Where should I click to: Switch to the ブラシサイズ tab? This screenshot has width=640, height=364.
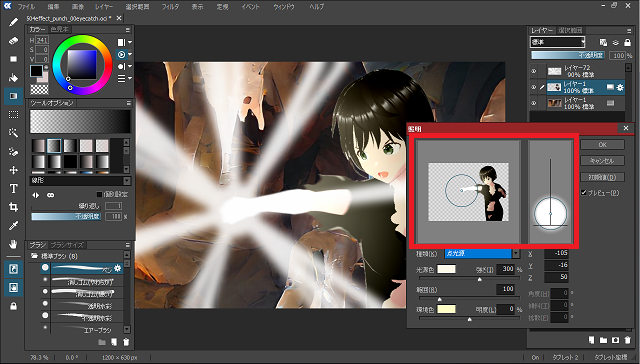click(x=67, y=245)
